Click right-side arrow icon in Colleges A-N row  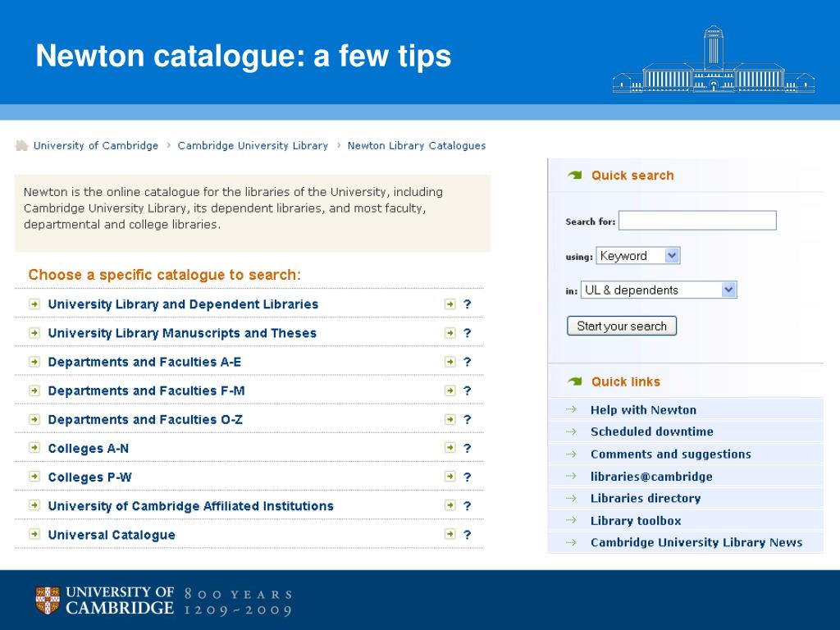[x=450, y=447]
